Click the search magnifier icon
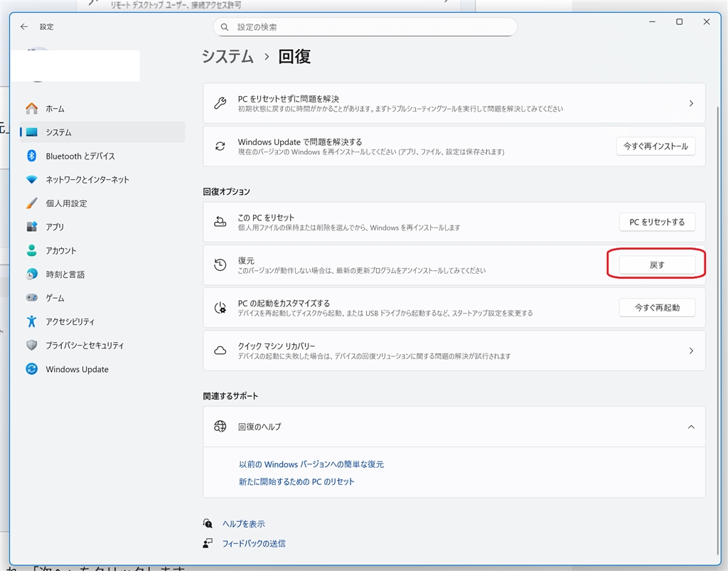 pyautogui.click(x=225, y=28)
